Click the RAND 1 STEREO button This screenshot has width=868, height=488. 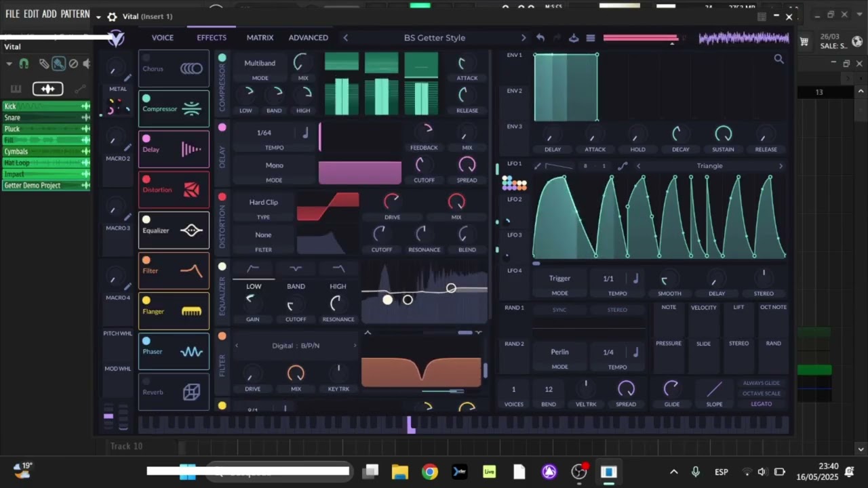coord(617,310)
